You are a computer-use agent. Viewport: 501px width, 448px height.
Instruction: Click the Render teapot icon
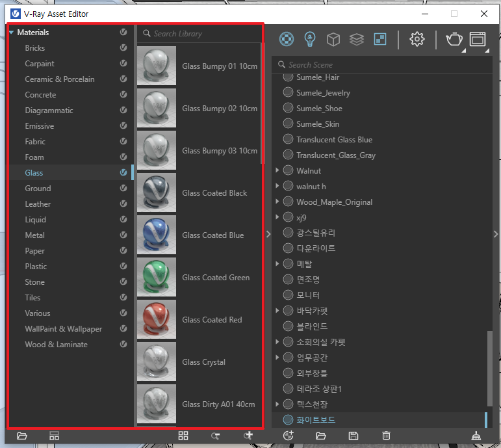click(x=454, y=40)
